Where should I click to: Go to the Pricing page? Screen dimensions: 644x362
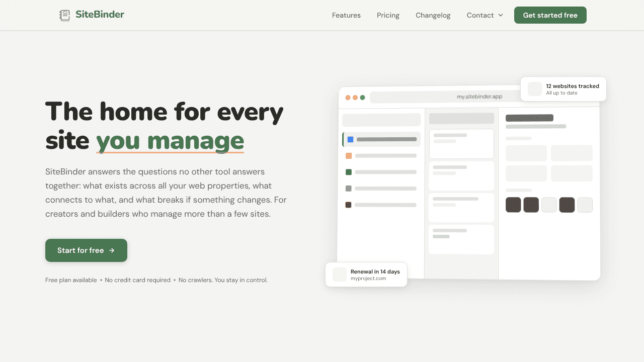[x=388, y=15]
